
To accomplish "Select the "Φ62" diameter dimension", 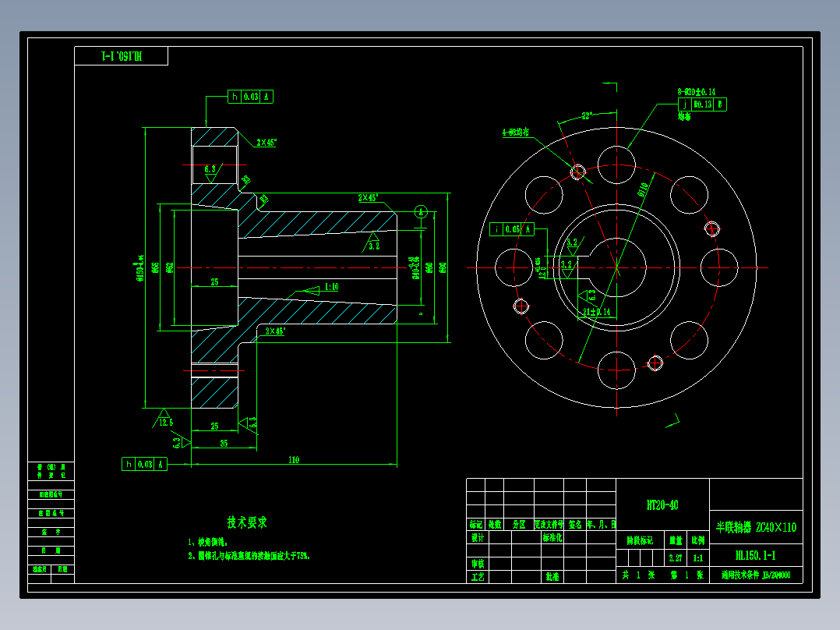I will coord(170,267).
